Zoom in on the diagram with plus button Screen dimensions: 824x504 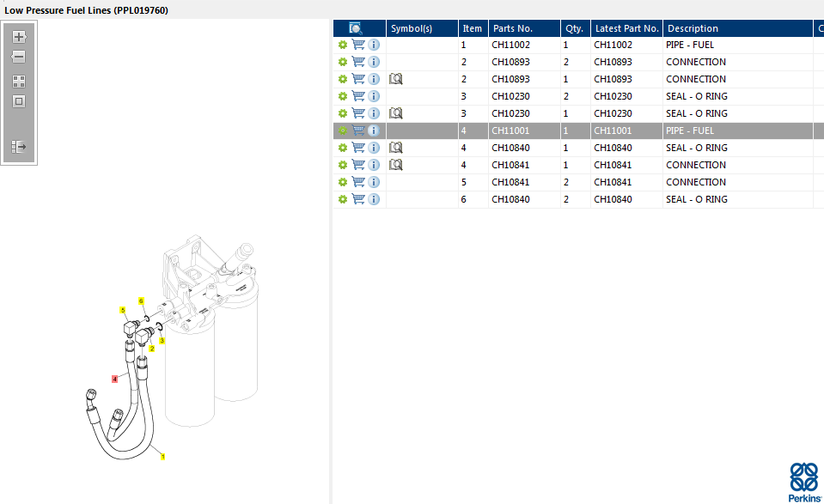click(19, 37)
